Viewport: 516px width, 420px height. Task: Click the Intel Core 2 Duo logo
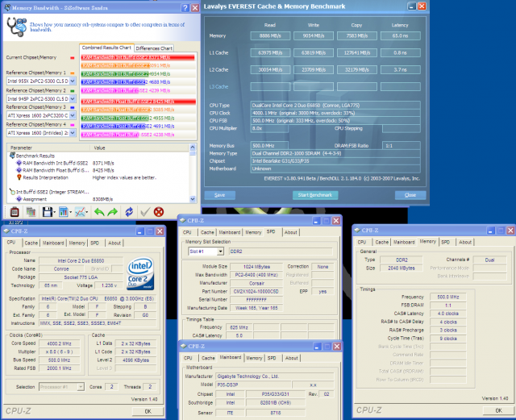pyautogui.click(x=140, y=274)
